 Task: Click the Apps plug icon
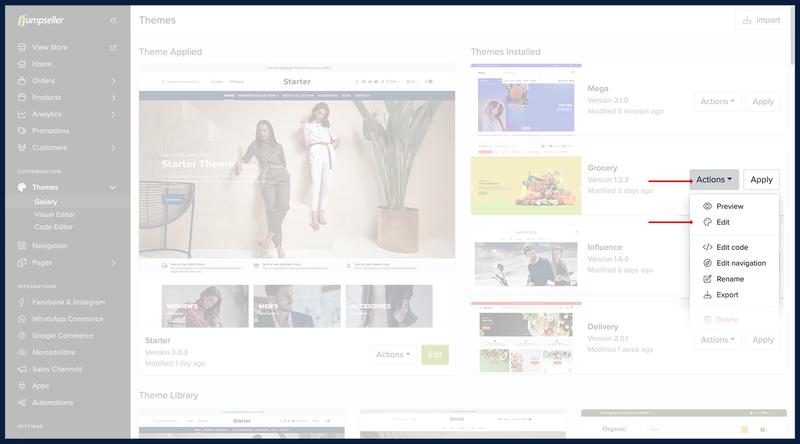[21, 386]
